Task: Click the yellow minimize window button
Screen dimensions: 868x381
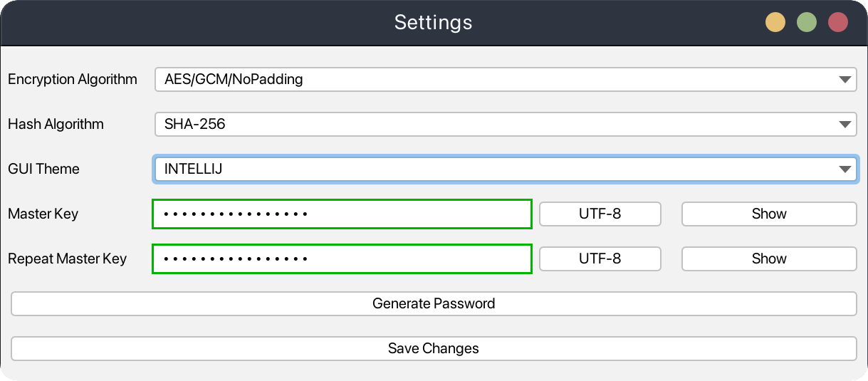Action: [775, 23]
